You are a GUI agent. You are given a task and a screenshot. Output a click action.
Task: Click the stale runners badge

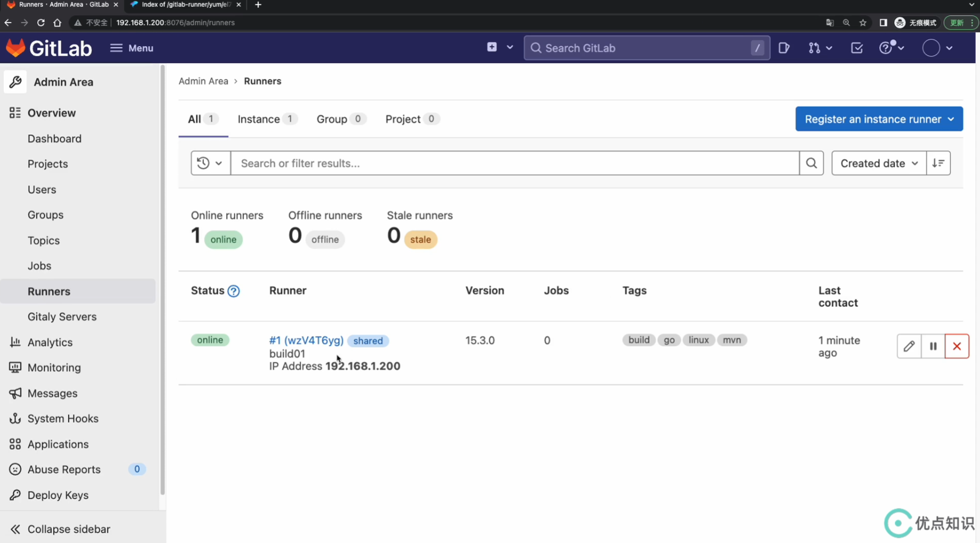421,239
